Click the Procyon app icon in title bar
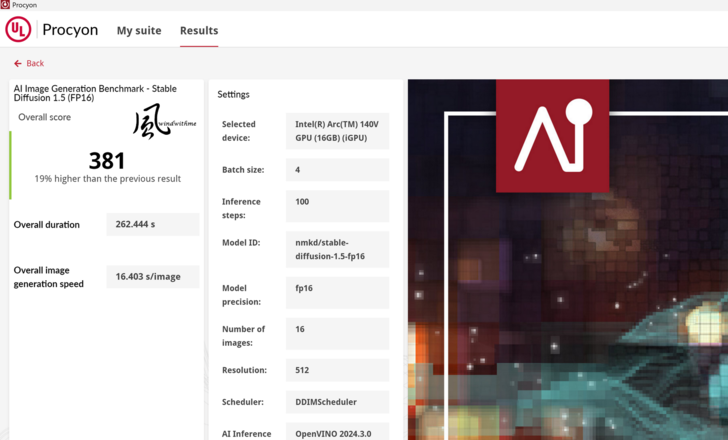 6,5
